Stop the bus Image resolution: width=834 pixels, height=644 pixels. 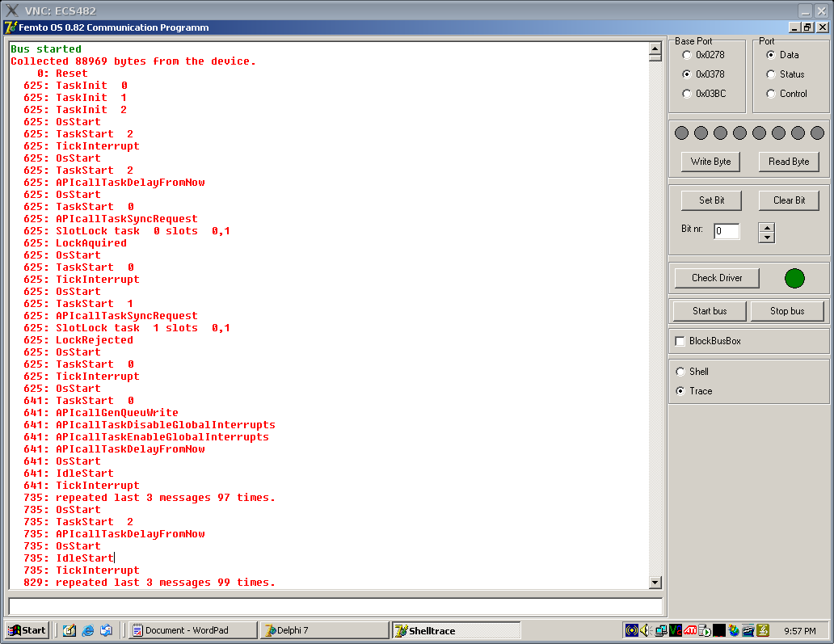787,311
